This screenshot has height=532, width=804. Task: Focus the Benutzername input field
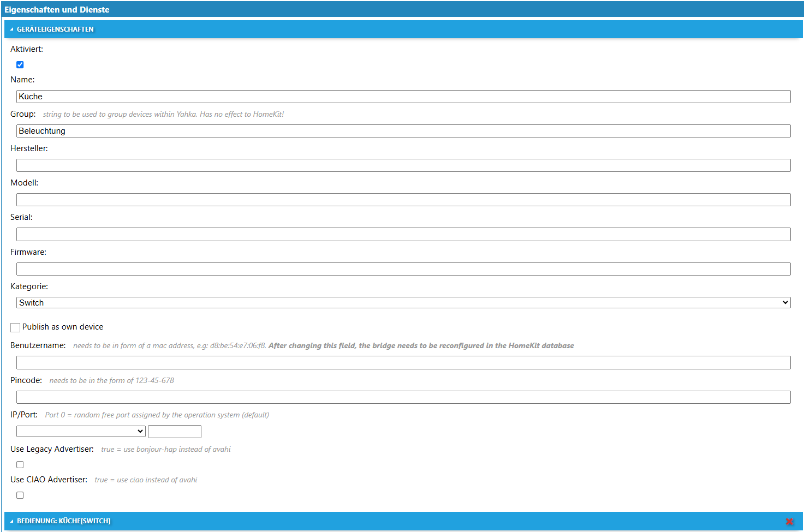click(403, 363)
